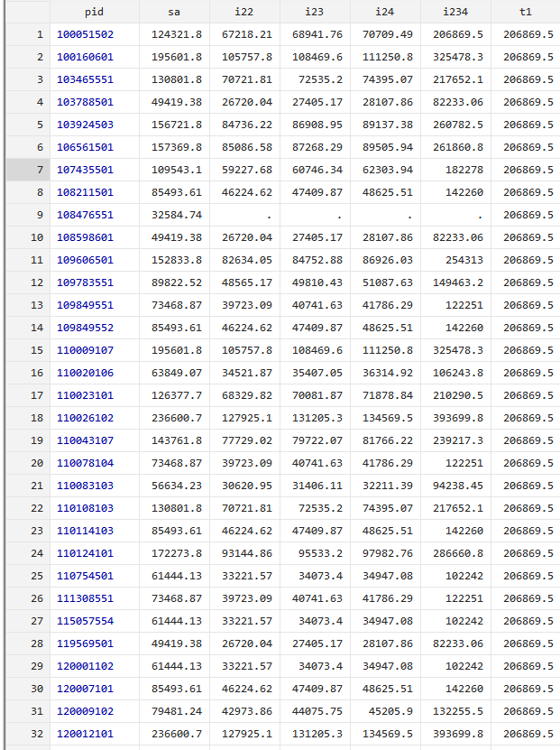Select row number 7 header
This screenshot has height=750, width=560.
[28, 170]
